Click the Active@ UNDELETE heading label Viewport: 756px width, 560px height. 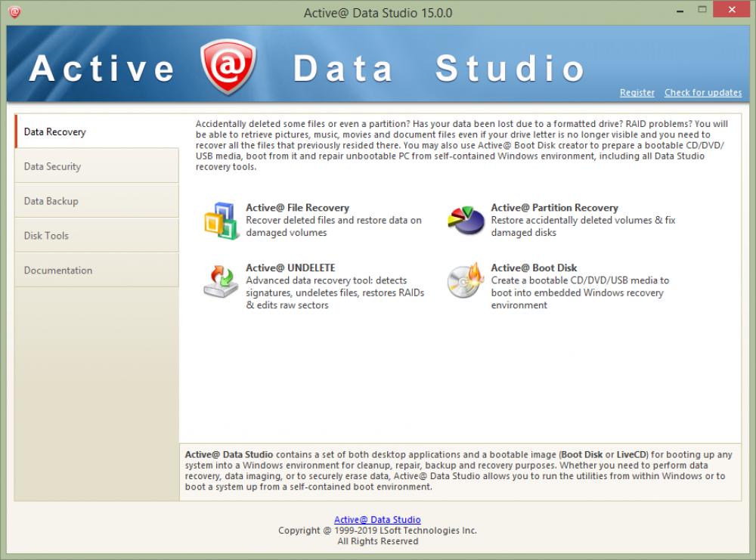(x=290, y=267)
